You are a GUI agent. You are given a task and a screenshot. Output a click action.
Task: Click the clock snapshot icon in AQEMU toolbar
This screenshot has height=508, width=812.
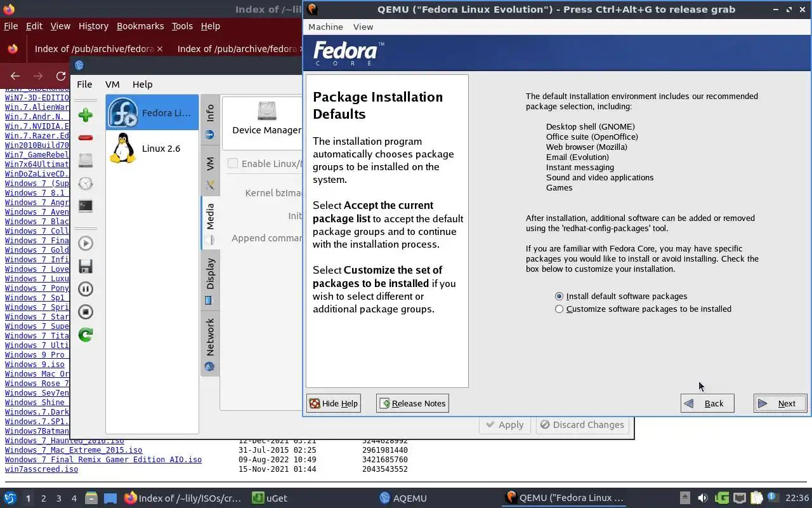click(86, 184)
